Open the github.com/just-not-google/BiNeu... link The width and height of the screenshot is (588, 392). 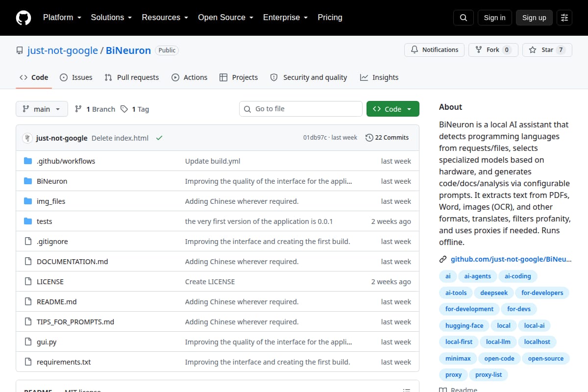pyautogui.click(x=511, y=259)
